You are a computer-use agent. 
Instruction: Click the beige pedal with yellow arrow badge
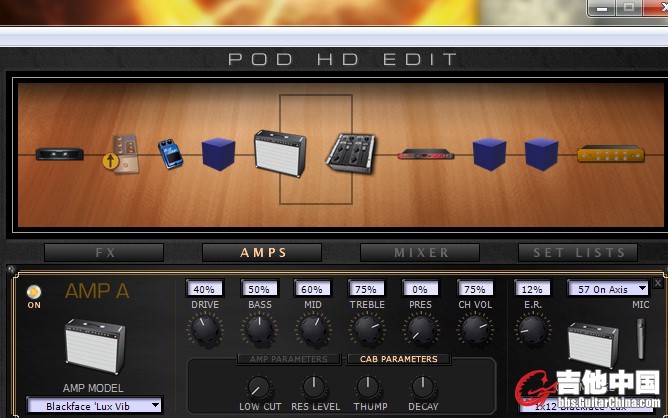point(121,154)
